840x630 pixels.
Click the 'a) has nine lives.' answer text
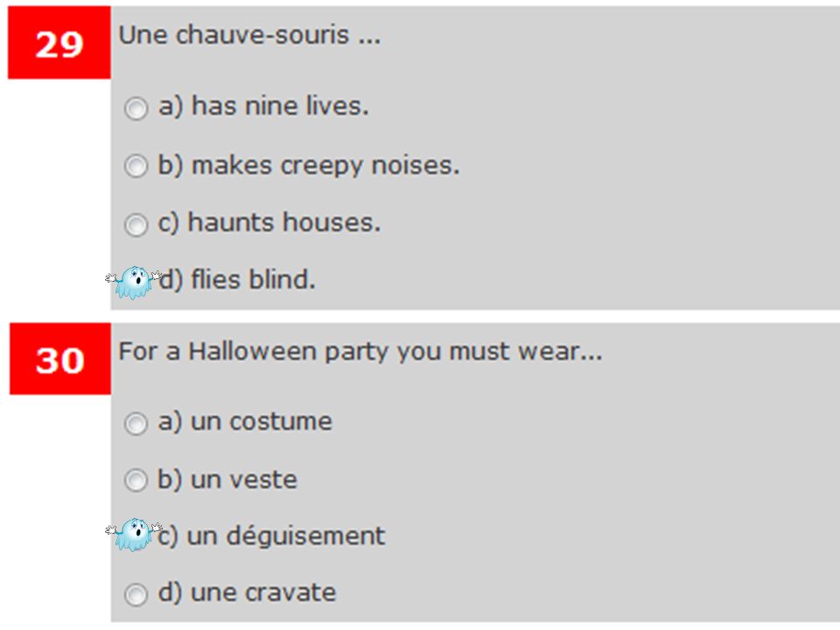263,106
